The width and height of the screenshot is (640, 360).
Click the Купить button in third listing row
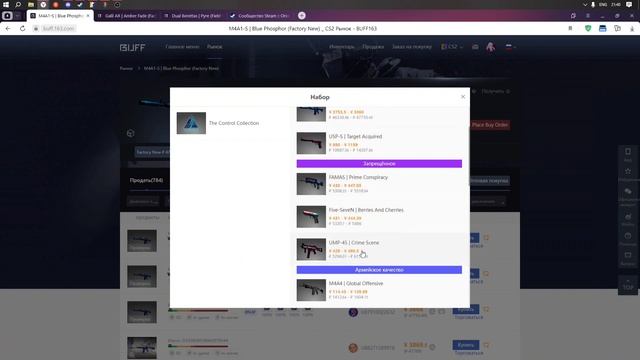tap(466, 309)
